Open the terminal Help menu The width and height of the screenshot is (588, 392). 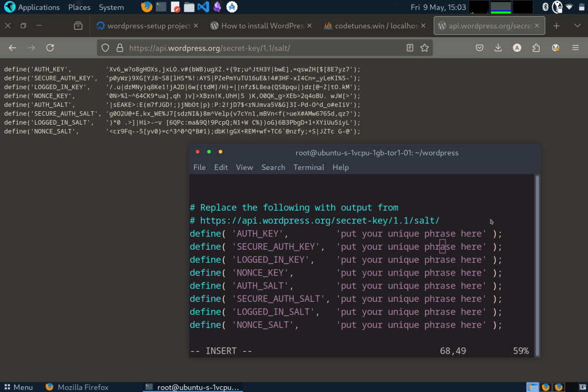pos(341,167)
